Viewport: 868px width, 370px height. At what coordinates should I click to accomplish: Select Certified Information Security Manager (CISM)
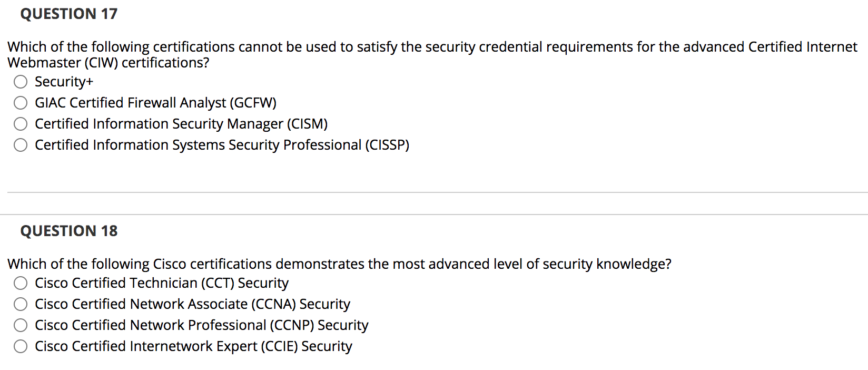click(21, 124)
